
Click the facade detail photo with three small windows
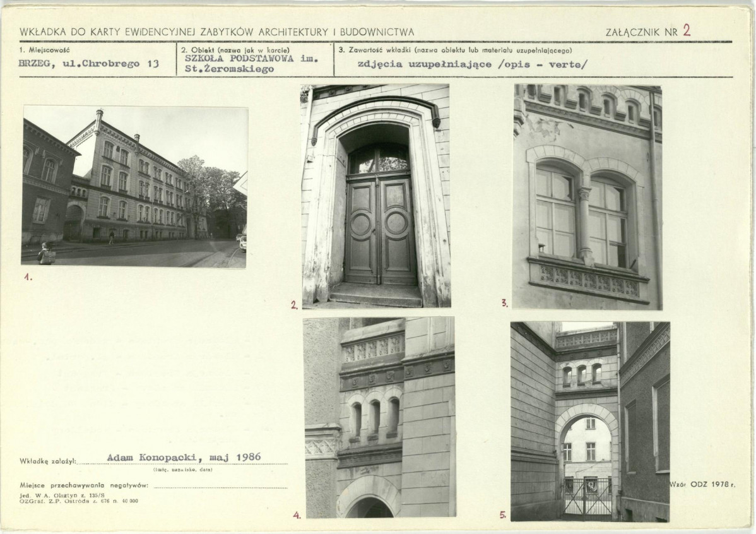click(x=379, y=417)
